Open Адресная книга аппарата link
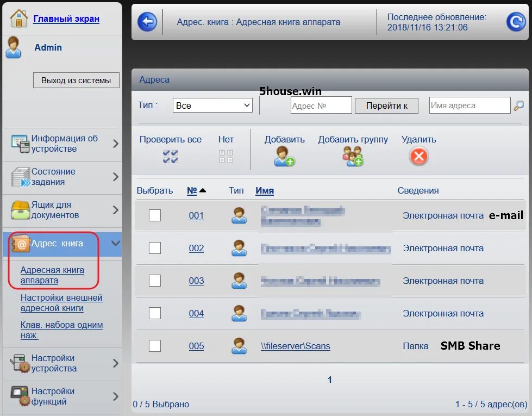The width and height of the screenshot is (532, 416). (x=52, y=275)
